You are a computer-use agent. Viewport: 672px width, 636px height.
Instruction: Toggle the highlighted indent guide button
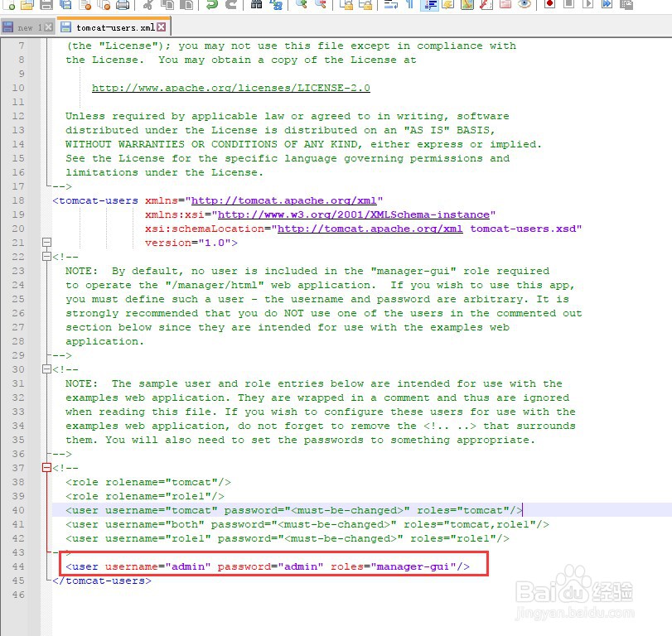[429, 4]
